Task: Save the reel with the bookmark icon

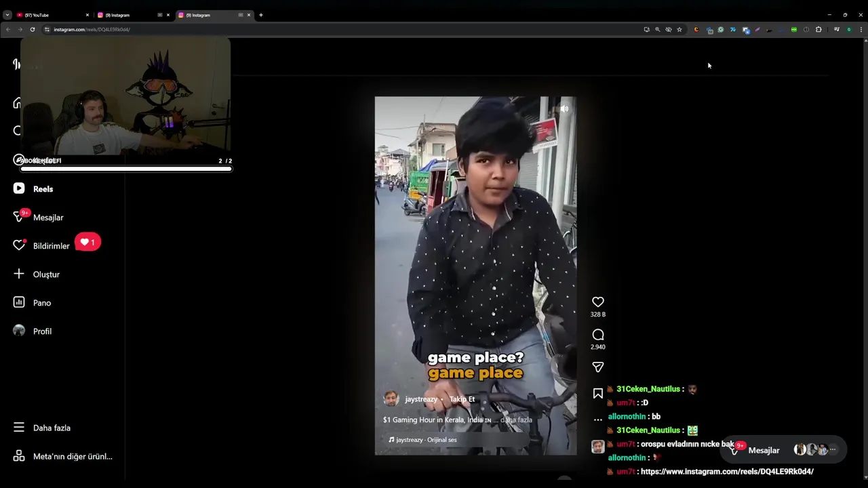Action: pos(597,393)
